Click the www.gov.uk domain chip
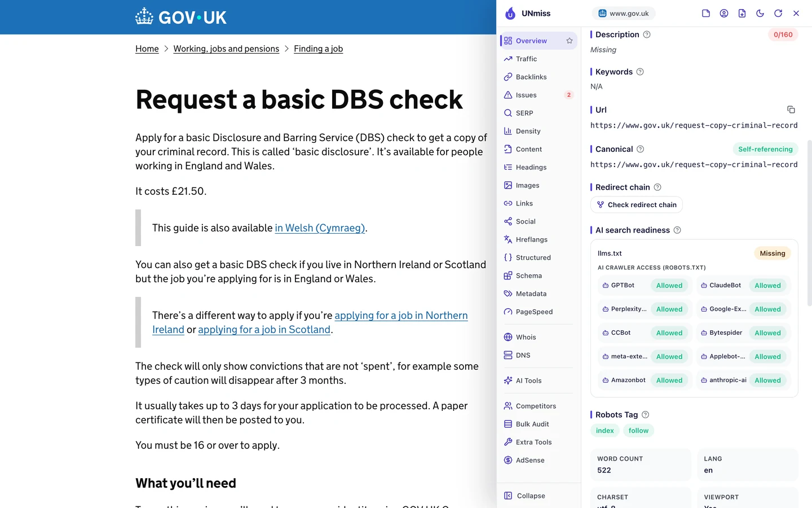This screenshot has width=812, height=508. (624, 14)
